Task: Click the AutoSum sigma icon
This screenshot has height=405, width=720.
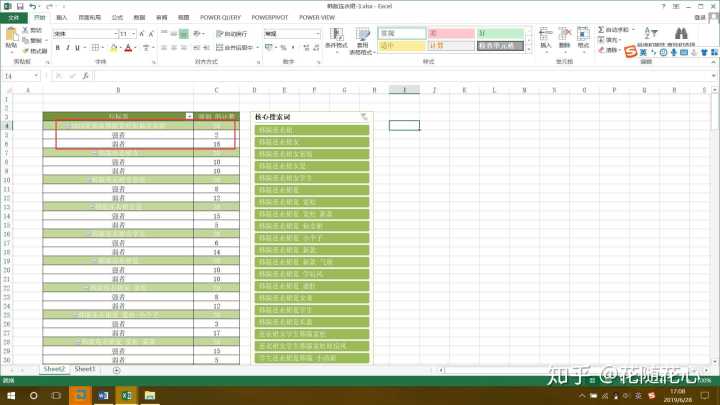Action: click(x=601, y=28)
